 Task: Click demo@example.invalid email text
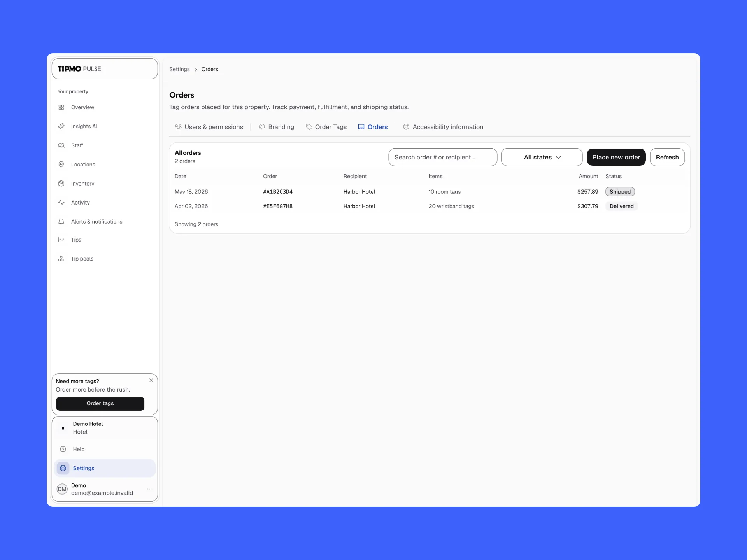coord(102,493)
